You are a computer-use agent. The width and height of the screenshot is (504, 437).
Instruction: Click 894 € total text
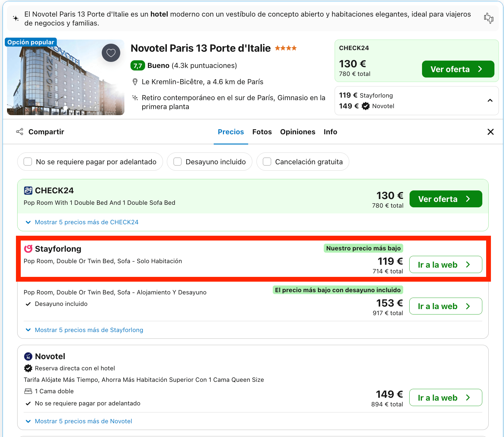coord(387,404)
